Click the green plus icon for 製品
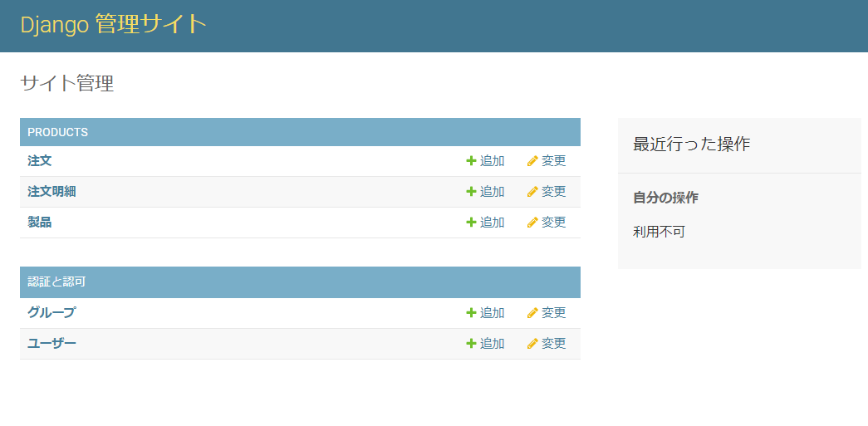Viewport: 868px width, 426px height. pyautogui.click(x=471, y=223)
